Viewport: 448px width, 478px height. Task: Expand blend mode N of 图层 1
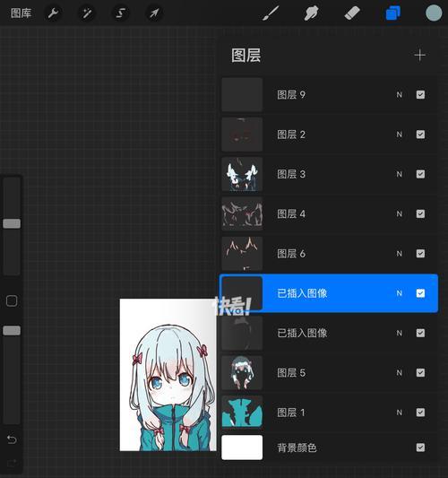[x=399, y=413]
